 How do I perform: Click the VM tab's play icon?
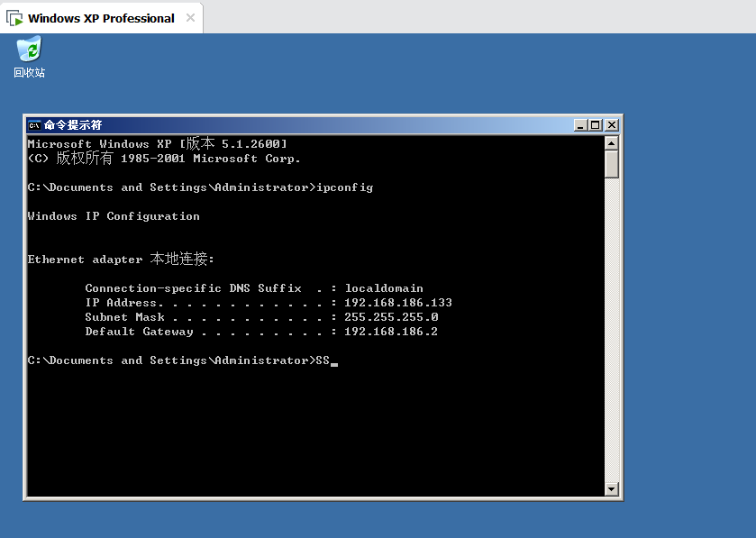(14, 18)
